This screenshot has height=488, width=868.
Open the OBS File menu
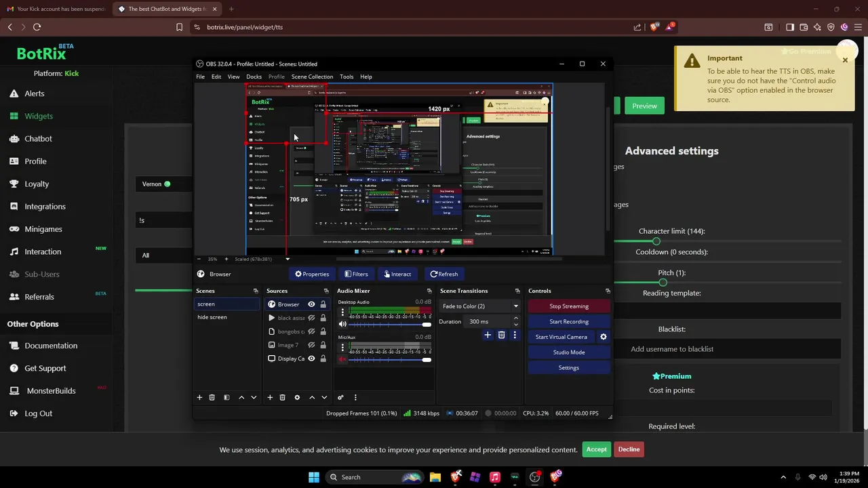(x=201, y=77)
